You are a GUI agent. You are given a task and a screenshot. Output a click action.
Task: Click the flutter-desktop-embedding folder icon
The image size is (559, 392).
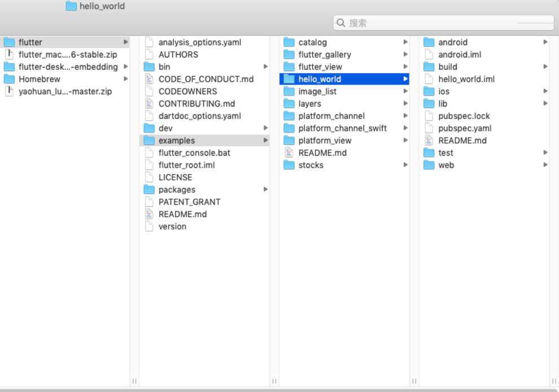point(9,67)
